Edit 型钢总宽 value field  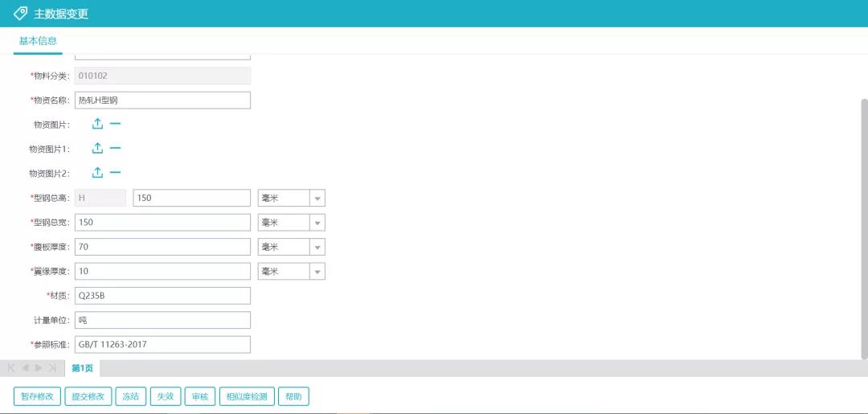click(x=162, y=223)
